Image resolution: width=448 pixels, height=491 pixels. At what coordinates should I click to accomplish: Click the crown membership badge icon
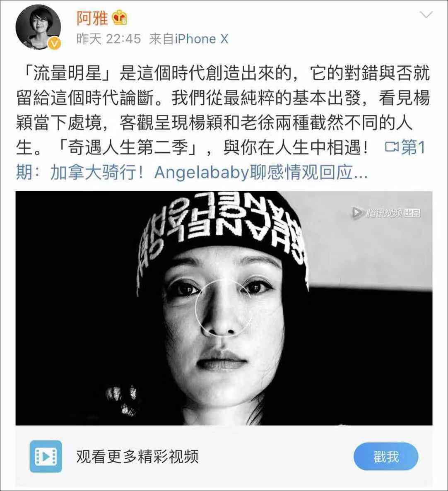[120, 19]
